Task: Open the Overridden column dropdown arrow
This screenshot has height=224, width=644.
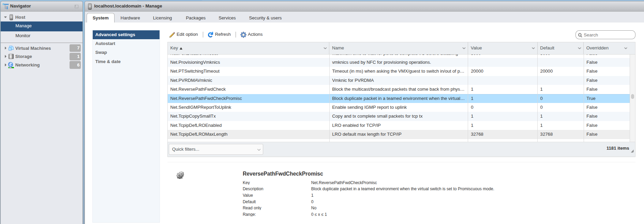Action: click(x=626, y=48)
